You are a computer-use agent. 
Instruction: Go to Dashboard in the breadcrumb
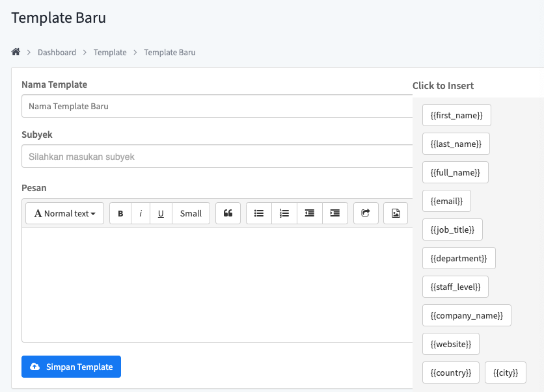pyautogui.click(x=57, y=52)
